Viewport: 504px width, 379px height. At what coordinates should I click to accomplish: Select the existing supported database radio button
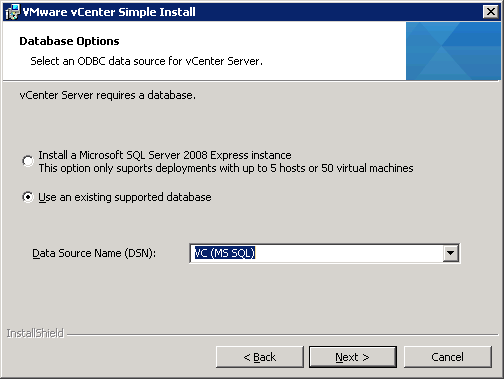[28, 197]
